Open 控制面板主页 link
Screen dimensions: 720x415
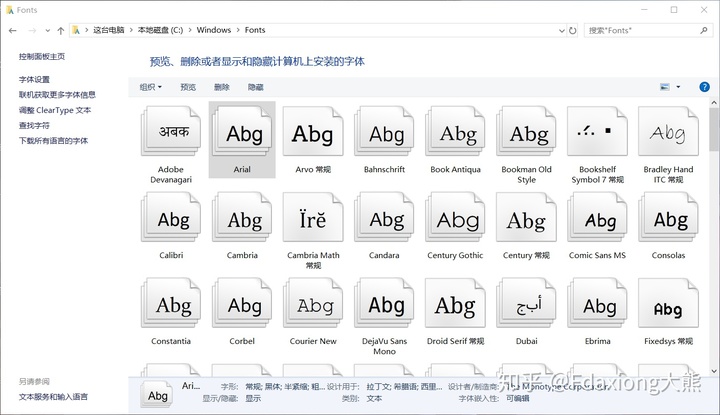pos(42,56)
